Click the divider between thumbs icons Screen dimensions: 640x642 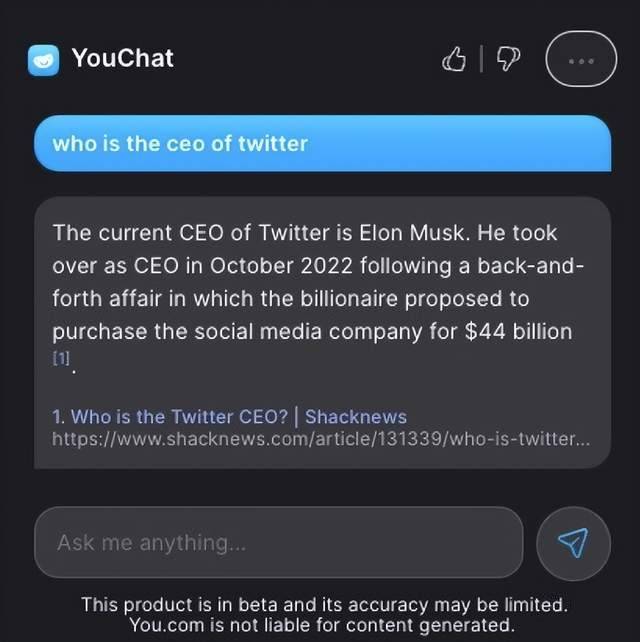(x=482, y=60)
